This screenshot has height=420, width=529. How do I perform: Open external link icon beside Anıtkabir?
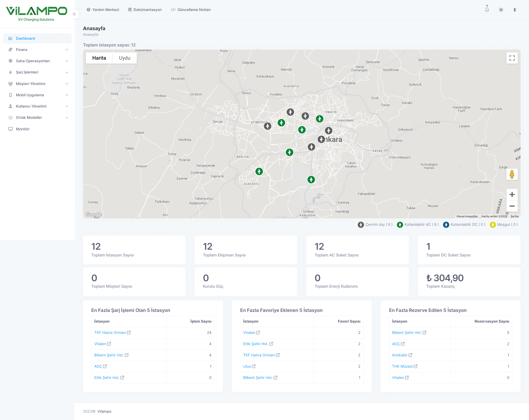point(410,355)
